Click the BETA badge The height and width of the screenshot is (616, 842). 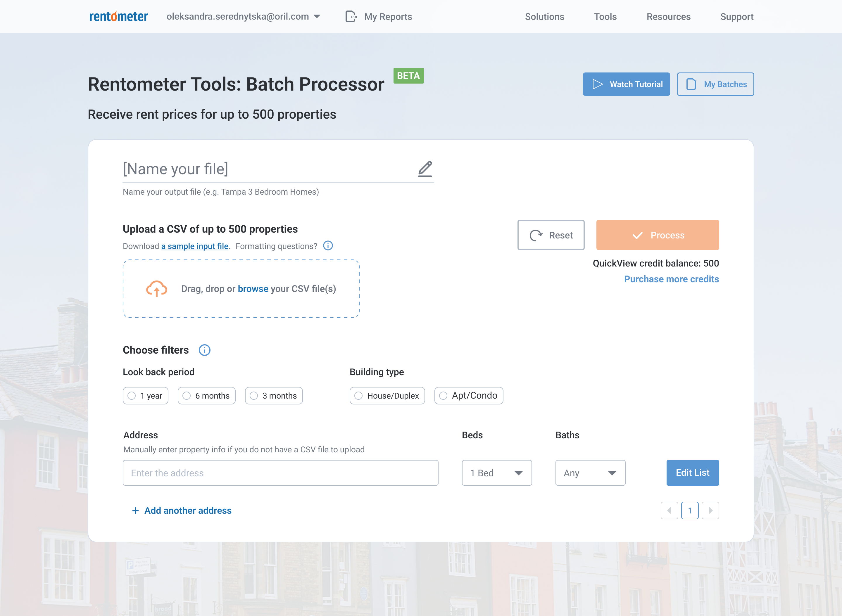408,76
